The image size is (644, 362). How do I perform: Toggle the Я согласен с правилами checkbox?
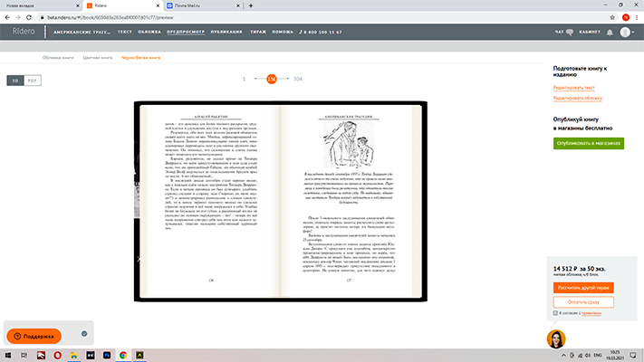555,313
